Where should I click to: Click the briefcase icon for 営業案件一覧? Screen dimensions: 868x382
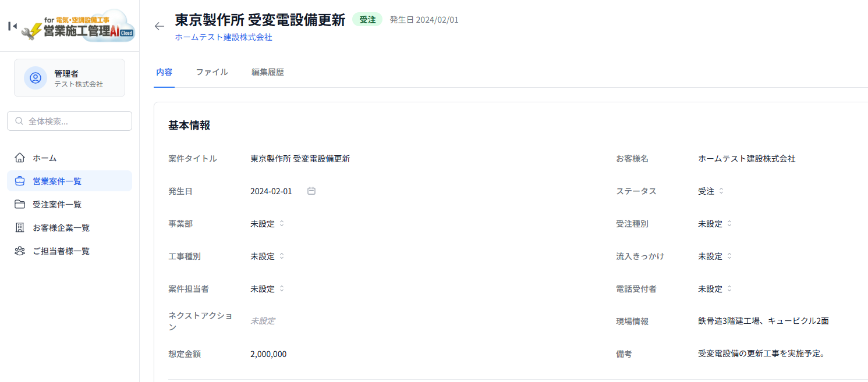pos(20,181)
